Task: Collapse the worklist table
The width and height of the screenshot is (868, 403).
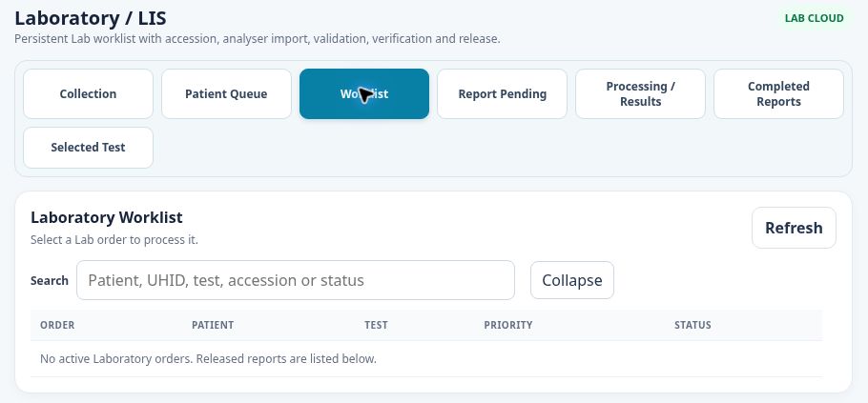Action: (x=572, y=280)
